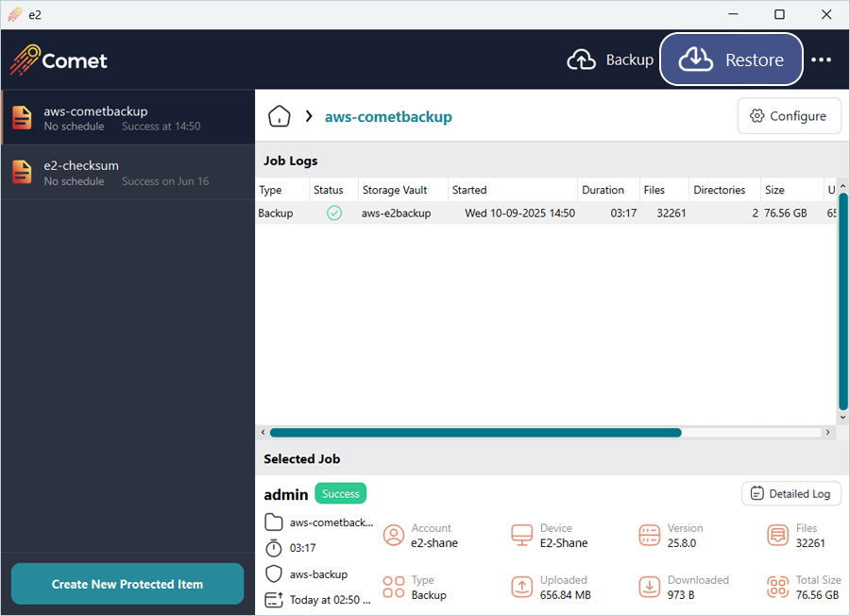Open the Backup section

tap(610, 60)
